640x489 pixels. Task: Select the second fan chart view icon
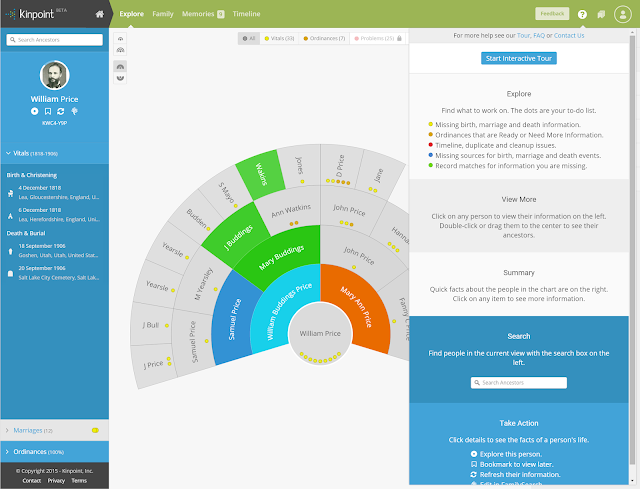(x=120, y=50)
